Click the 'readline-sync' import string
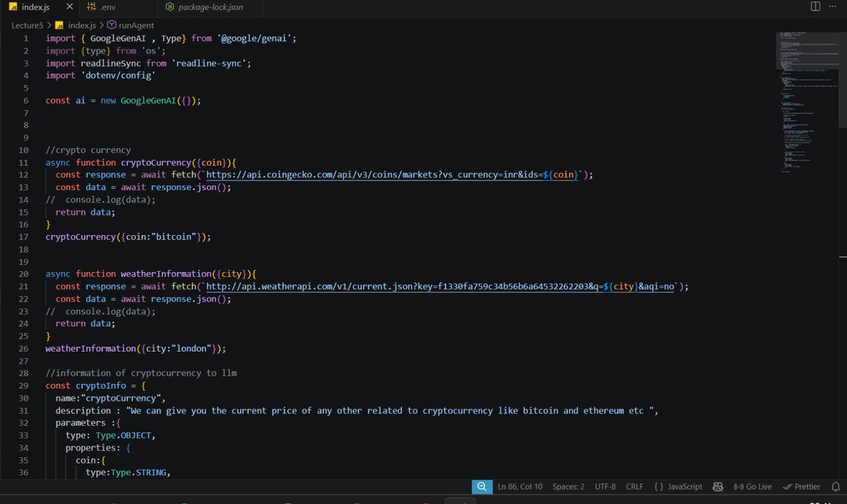 coord(210,63)
